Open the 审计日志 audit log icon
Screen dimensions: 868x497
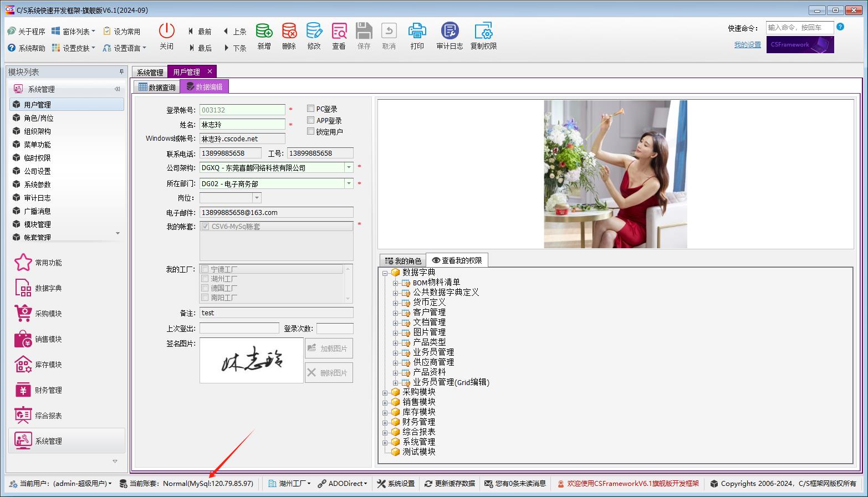[449, 32]
